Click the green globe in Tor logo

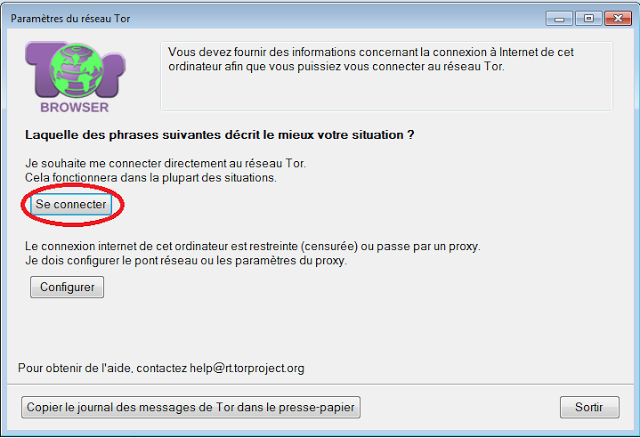76,70
